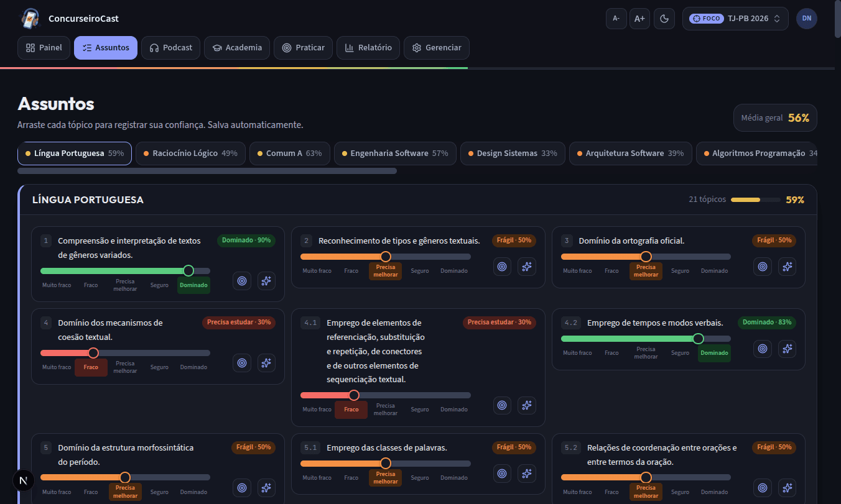Open the DN user avatar menu
This screenshot has width=841, height=504.
(x=807, y=19)
